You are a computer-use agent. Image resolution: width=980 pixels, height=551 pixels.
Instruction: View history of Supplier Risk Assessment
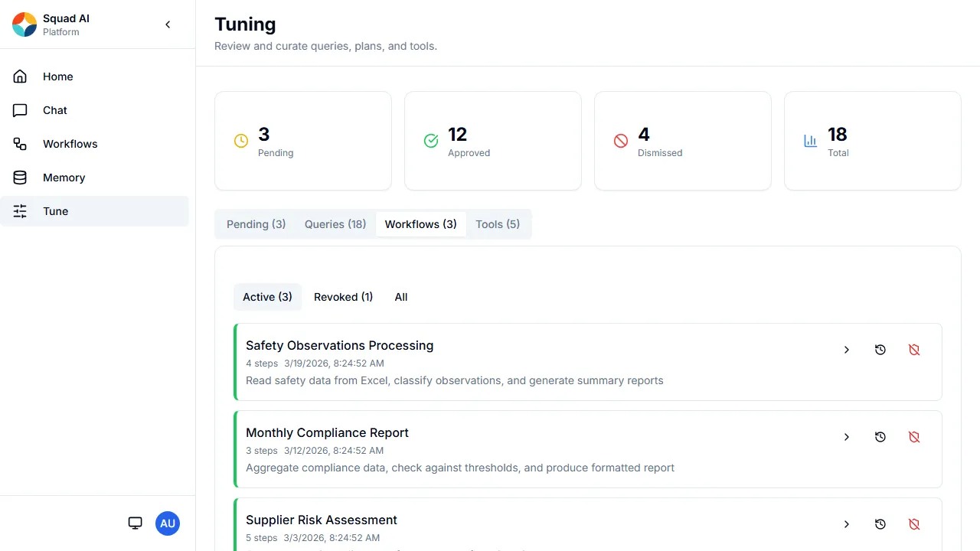(x=880, y=524)
